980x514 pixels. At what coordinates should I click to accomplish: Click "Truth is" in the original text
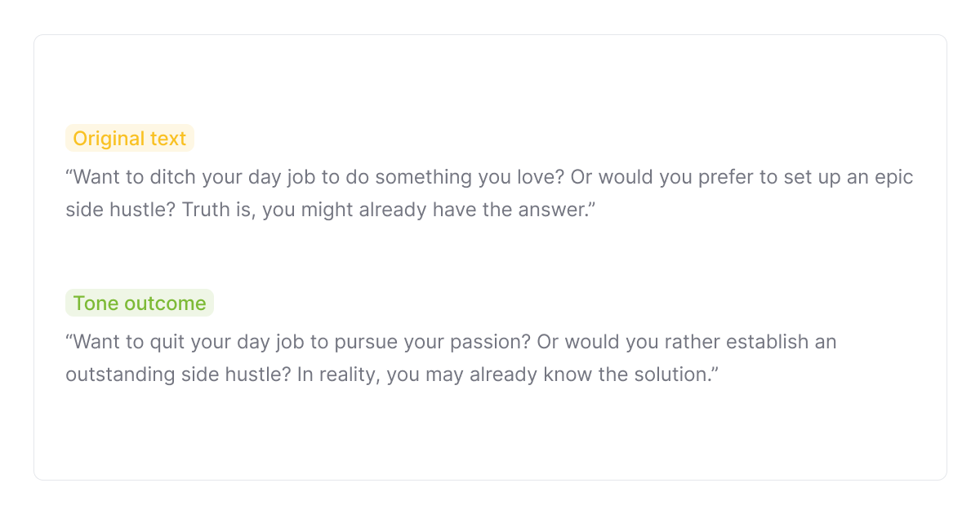tap(216, 210)
